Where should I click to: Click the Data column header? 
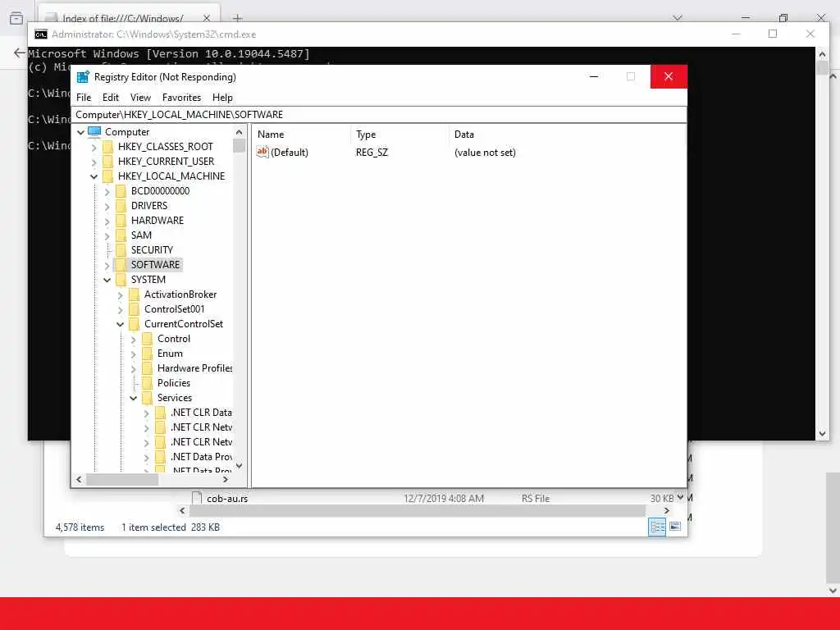click(567, 135)
